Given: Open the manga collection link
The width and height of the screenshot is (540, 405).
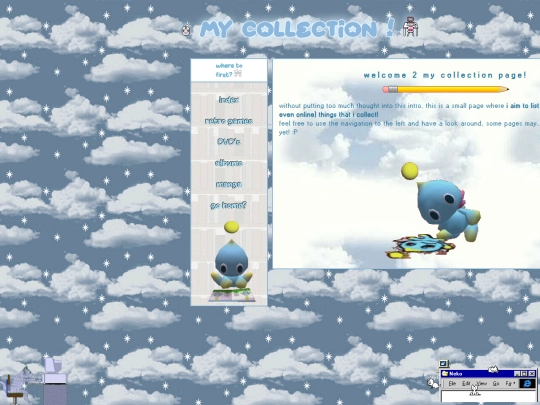Looking at the screenshot, I should tap(229, 184).
